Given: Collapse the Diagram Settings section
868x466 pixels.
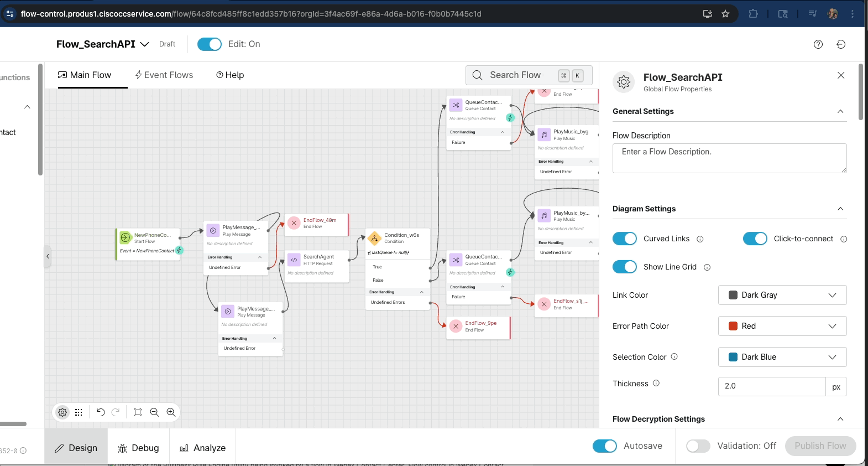Looking at the screenshot, I should click(840, 209).
